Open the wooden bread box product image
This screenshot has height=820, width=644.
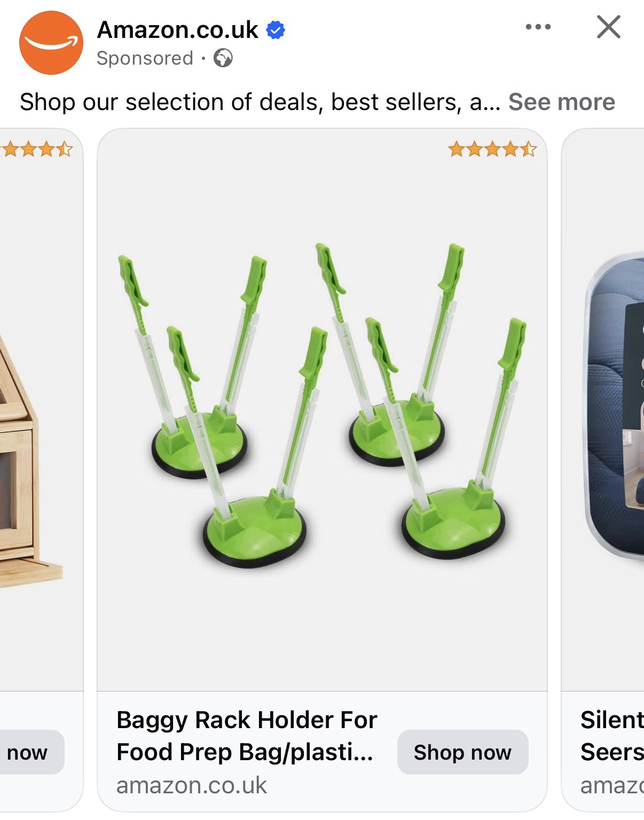click(41, 410)
